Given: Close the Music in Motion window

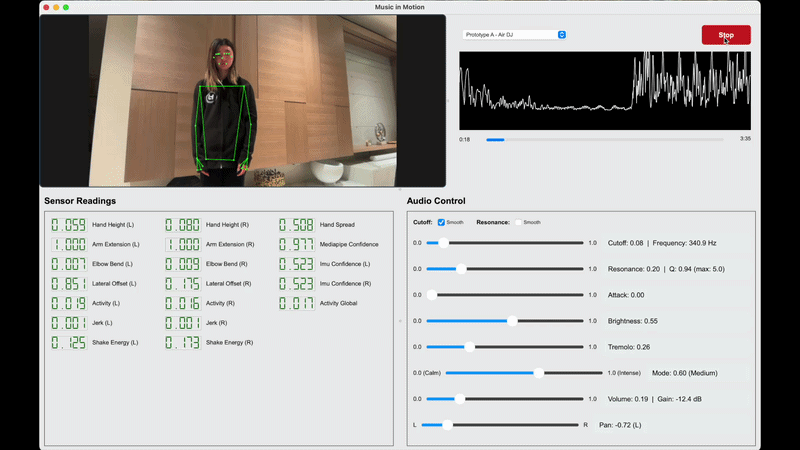Looking at the screenshot, I should pyautogui.click(x=46, y=7).
